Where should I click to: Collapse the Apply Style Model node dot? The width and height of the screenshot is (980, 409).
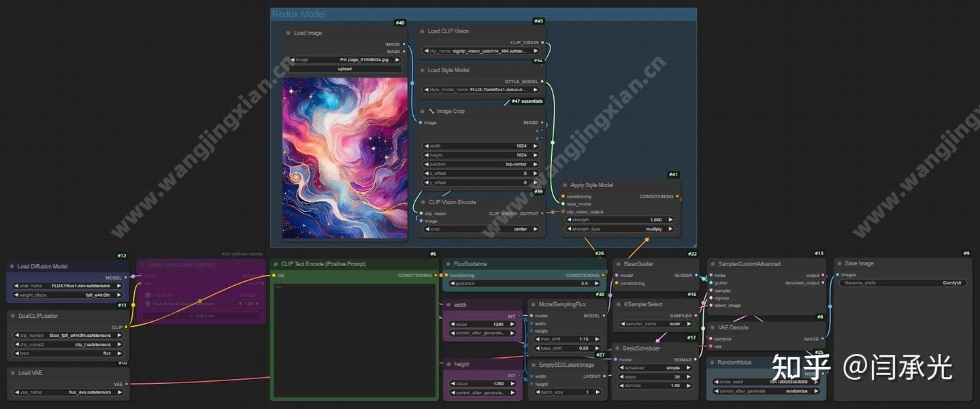pyautogui.click(x=565, y=185)
